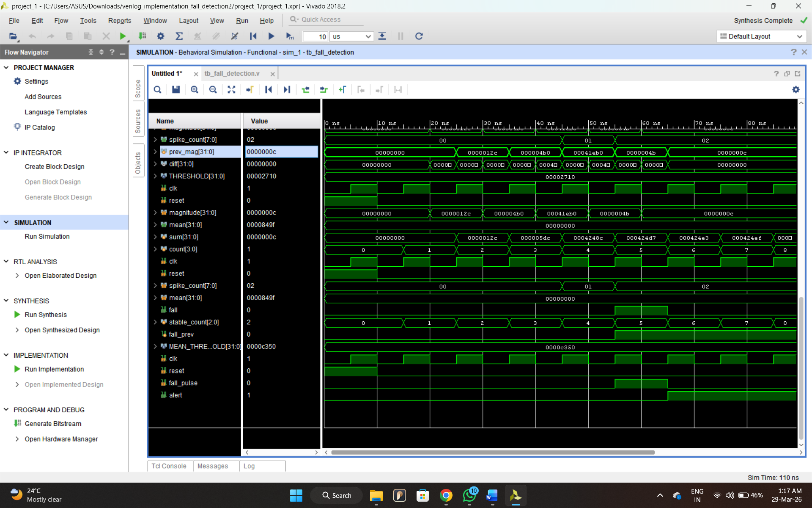This screenshot has width=812, height=508.
Task: Click the waveform Zoom Out icon
Action: pyautogui.click(x=213, y=90)
